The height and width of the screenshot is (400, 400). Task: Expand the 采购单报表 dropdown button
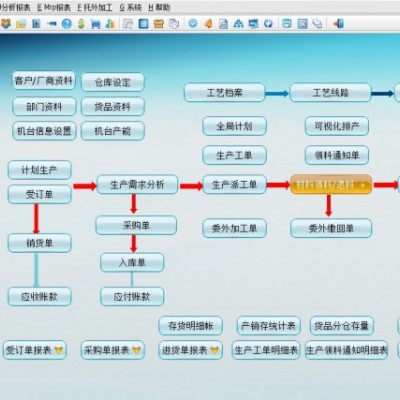(137, 350)
